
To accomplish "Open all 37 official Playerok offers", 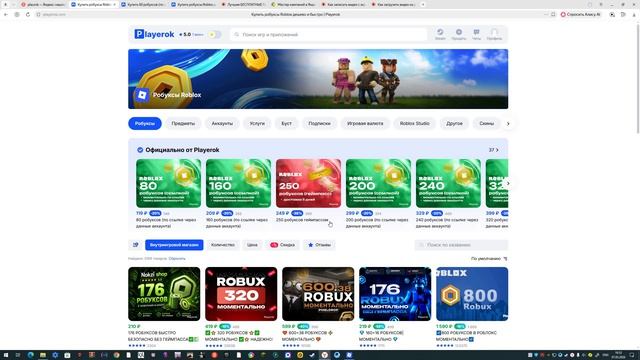I will click(x=493, y=150).
